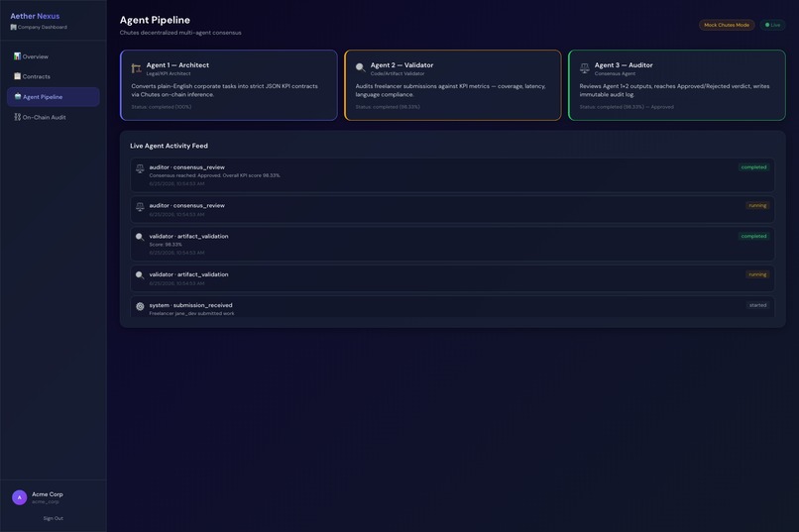Click the Company Dashboard label
Screen dimensions: 799x532
tap(43, 27)
